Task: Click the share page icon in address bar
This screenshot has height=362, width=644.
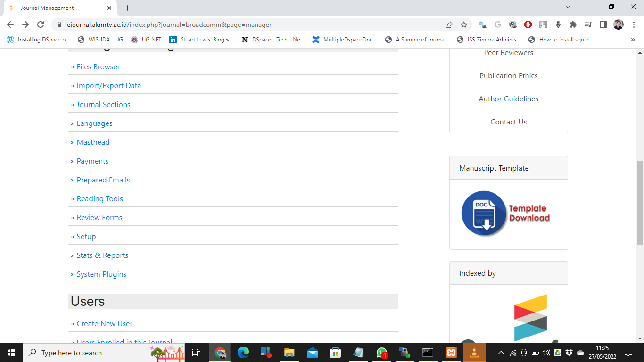Action: click(449, 25)
